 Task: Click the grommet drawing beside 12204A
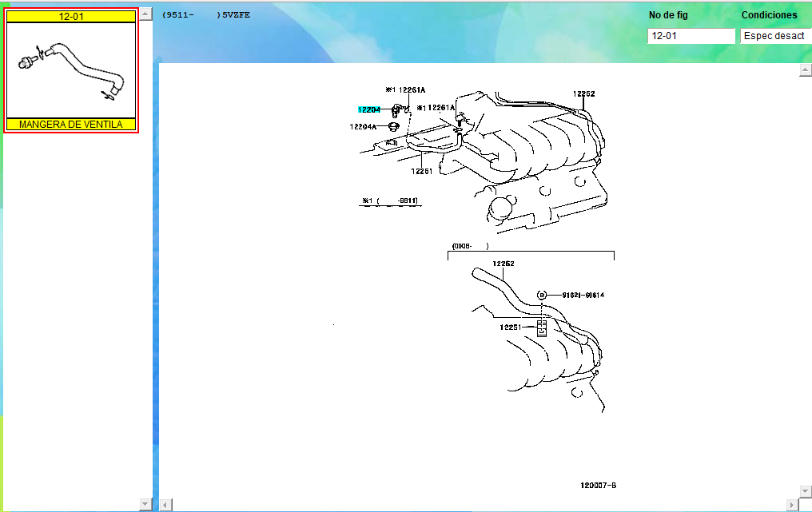click(x=393, y=126)
